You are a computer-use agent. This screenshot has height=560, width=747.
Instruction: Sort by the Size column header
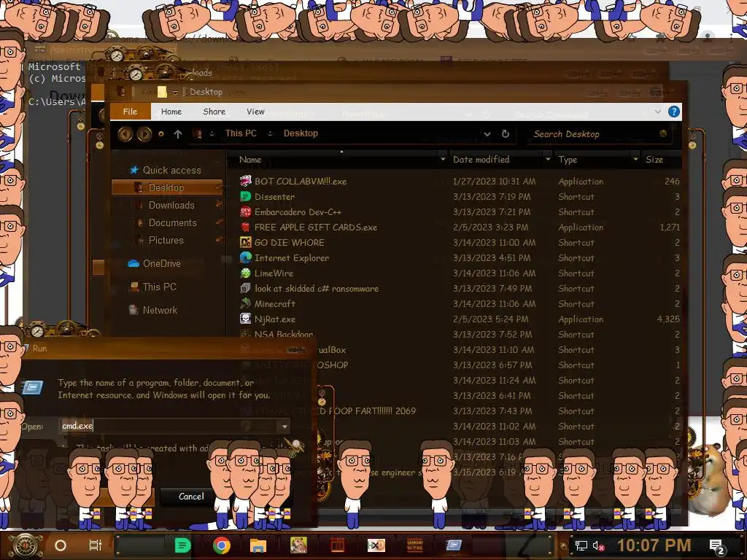tap(654, 160)
